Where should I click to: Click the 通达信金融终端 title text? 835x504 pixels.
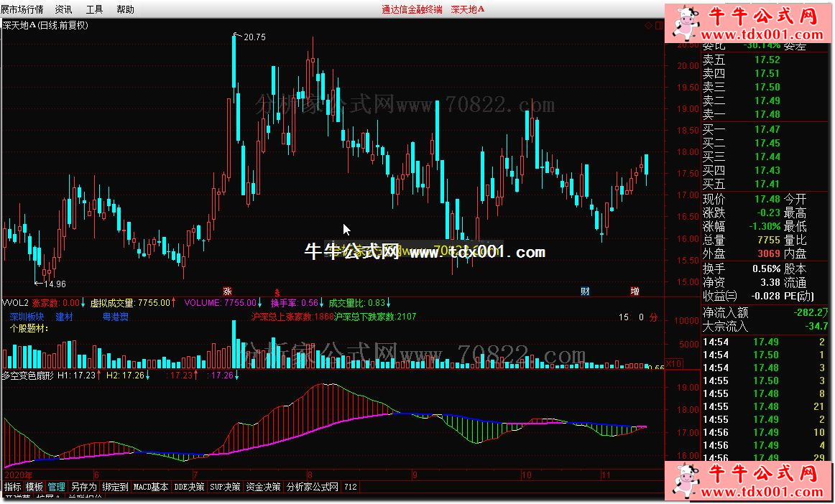coord(412,9)
